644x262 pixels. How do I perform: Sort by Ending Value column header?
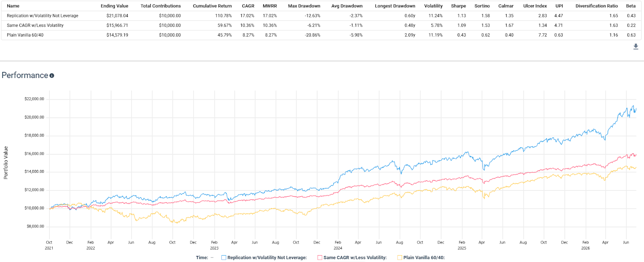[x=114, y=6]
